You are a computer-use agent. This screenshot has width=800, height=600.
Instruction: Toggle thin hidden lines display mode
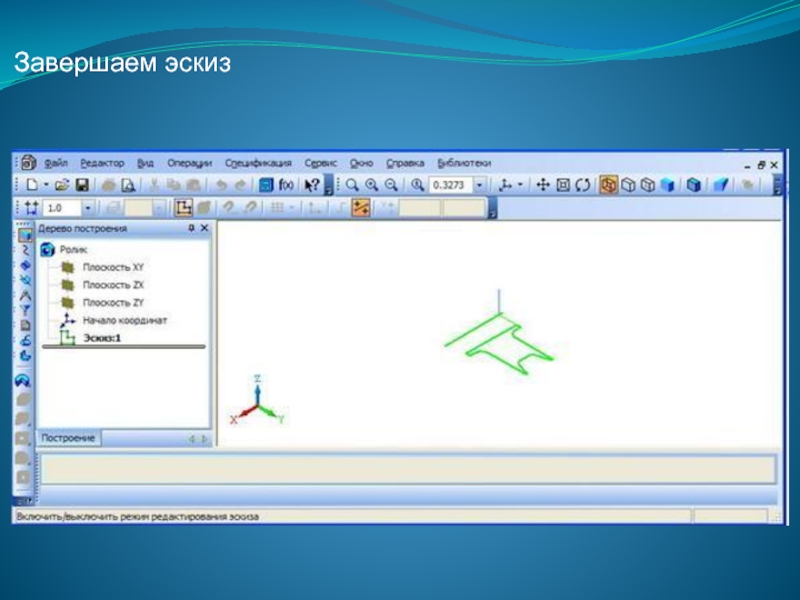pos(647,185)
